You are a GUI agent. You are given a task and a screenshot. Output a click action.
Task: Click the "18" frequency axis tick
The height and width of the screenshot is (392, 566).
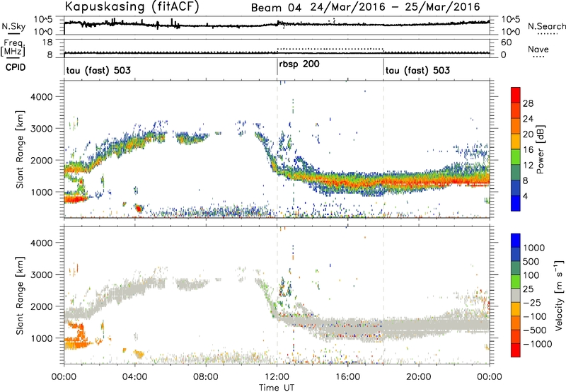tap(47, 42)
